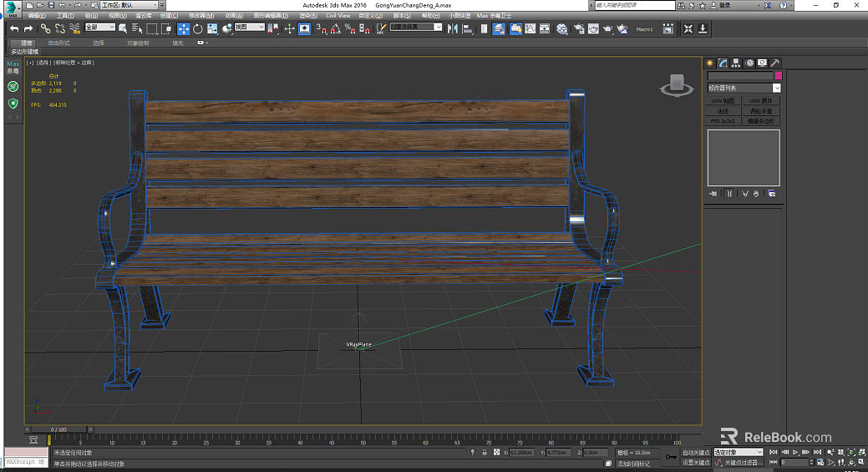Click the X coordinate field
The height and width of the screenshot is (472, 868).
click(x=521, y=452)
